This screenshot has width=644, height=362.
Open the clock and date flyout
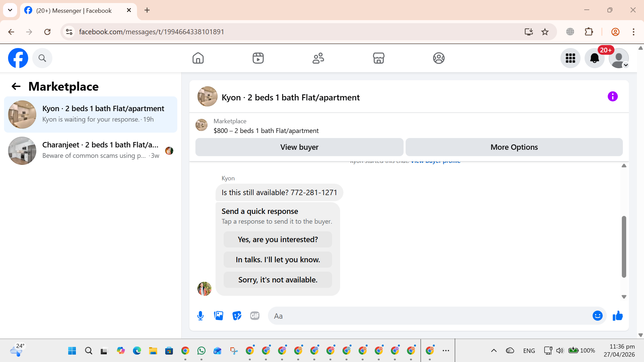(619, 351)
